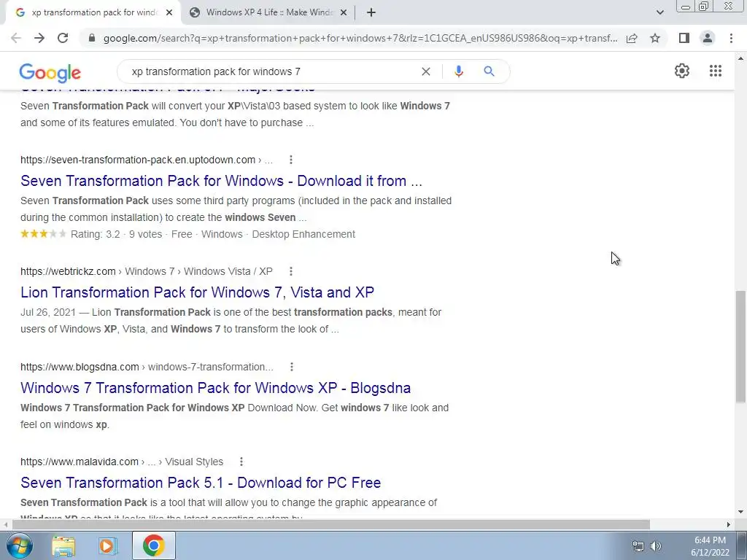Open Seven Transformation Pack for Windows link
Screen dimensions: 747x560
221,181
